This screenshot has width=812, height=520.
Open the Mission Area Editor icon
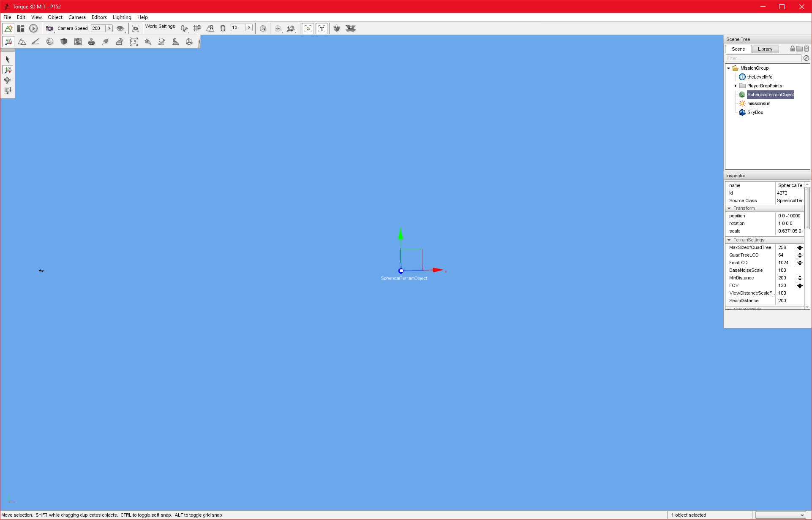[134, 41]
